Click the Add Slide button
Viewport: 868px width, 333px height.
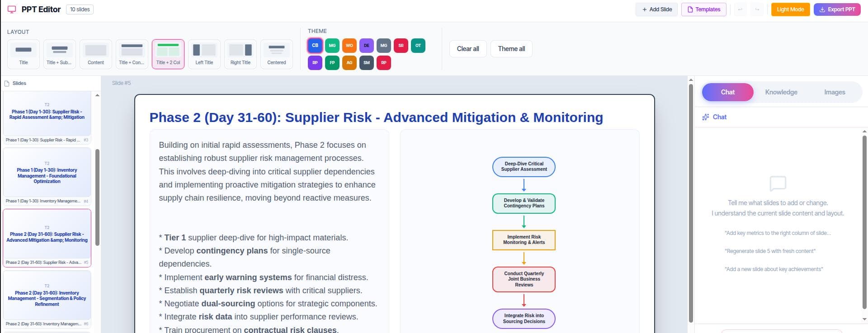click(656, 9)
